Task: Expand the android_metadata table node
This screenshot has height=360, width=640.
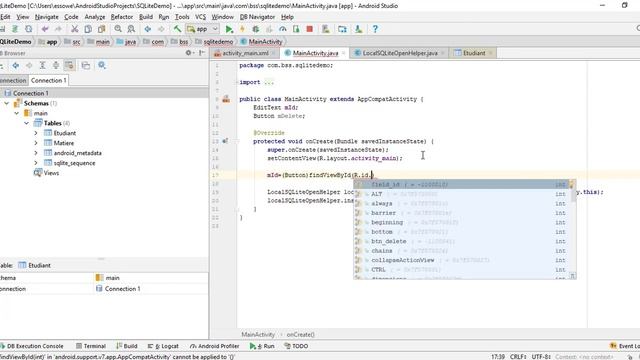Action: coord(36,153)
